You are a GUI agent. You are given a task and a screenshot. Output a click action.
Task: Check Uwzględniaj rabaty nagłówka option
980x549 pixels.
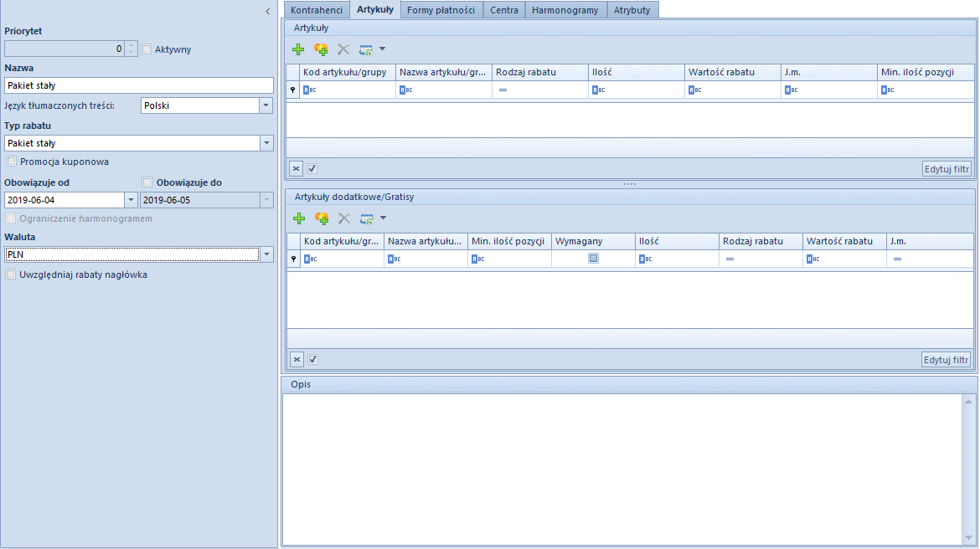coord(12,274)
